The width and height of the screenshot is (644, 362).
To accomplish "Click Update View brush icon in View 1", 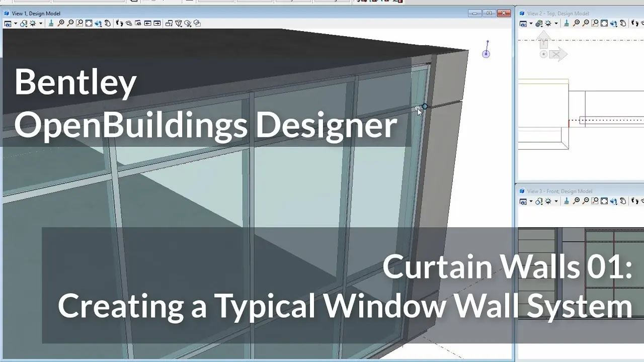I will (51, 23).
